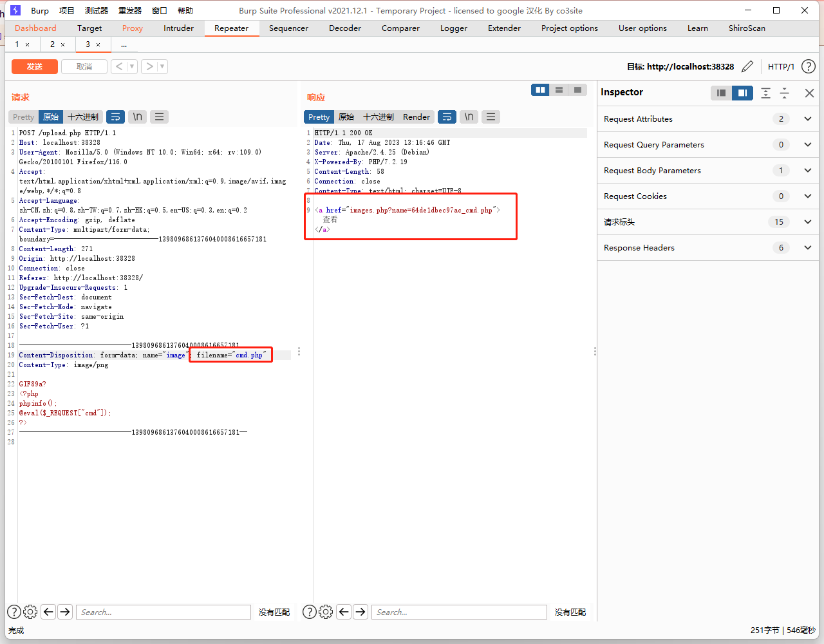The height and width of the screenshot is (644, 824).
Task: Add new Repeater tab with ellipsis
Action: 124,44
